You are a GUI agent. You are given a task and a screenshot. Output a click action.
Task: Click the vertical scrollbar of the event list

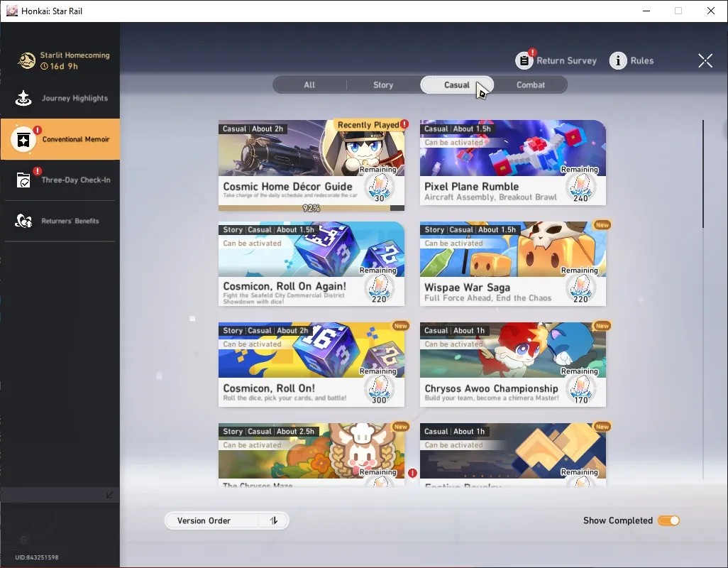click(703, 174)
